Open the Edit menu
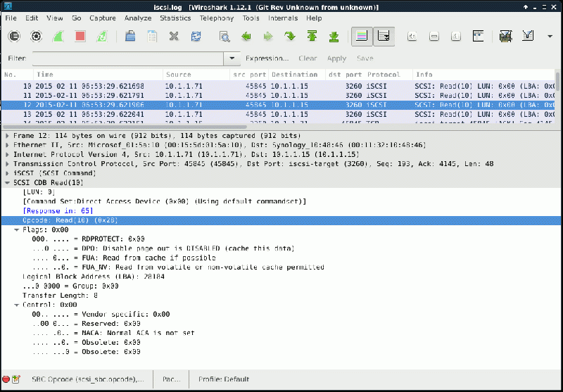 click(32, 18)
